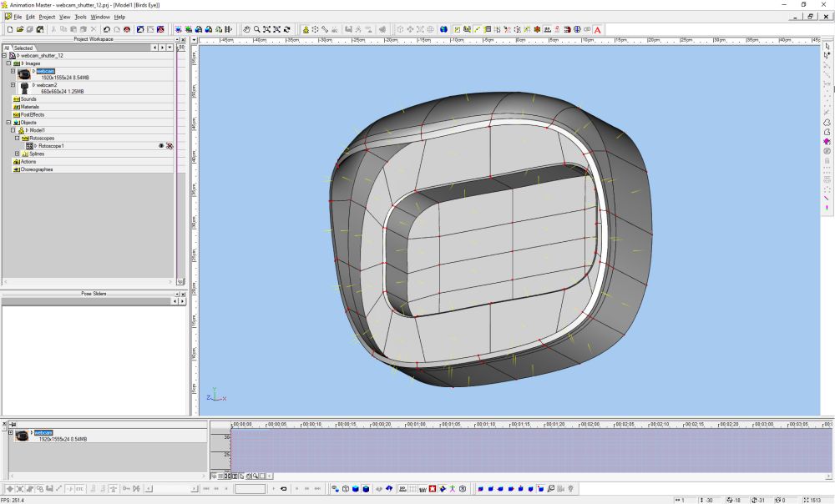Click the Animation Master taskbar icon
The width and height of the screenshot is (835, 504).
(4, 4)
